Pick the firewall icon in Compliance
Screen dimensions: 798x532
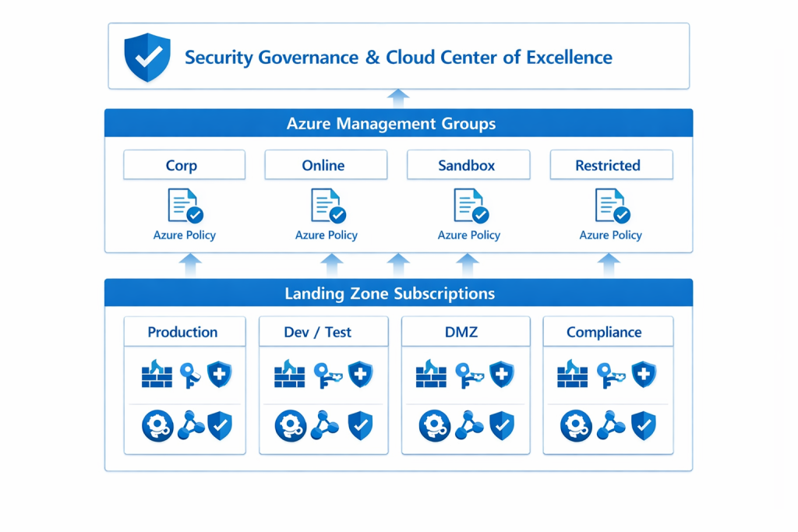click(x=573, y=374)
